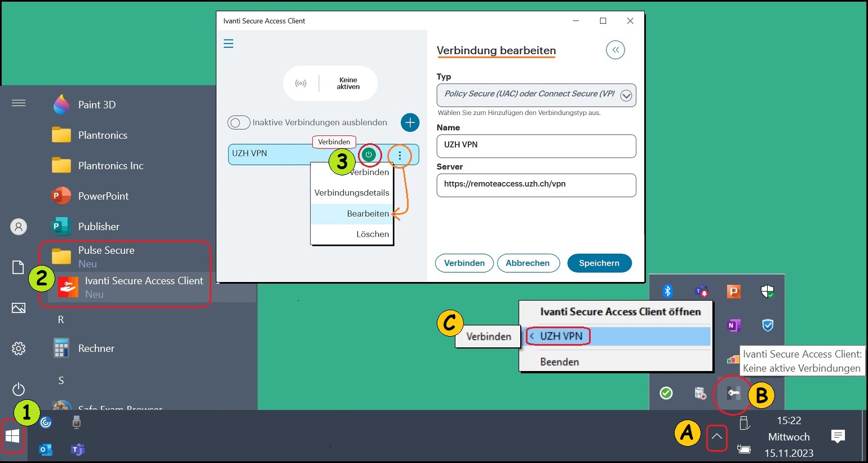Show hidden tray icons with taskbar chevron

[716, 436]
